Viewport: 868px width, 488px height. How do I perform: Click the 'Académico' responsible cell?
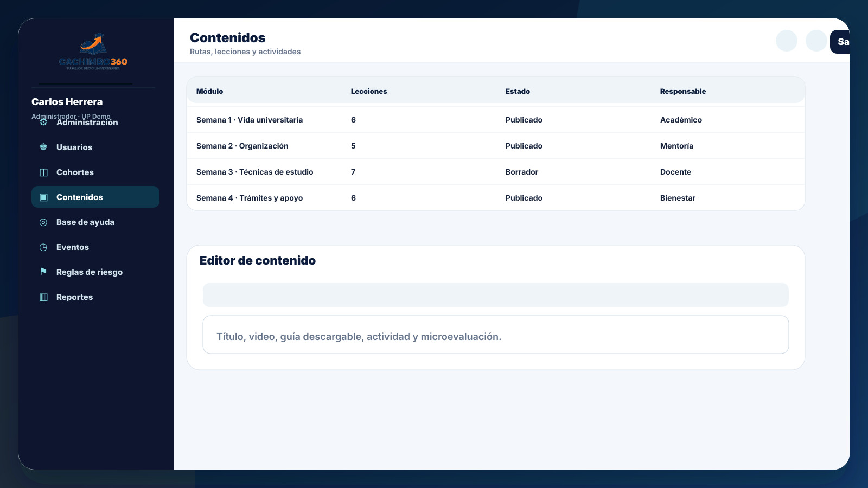[681, 120]
